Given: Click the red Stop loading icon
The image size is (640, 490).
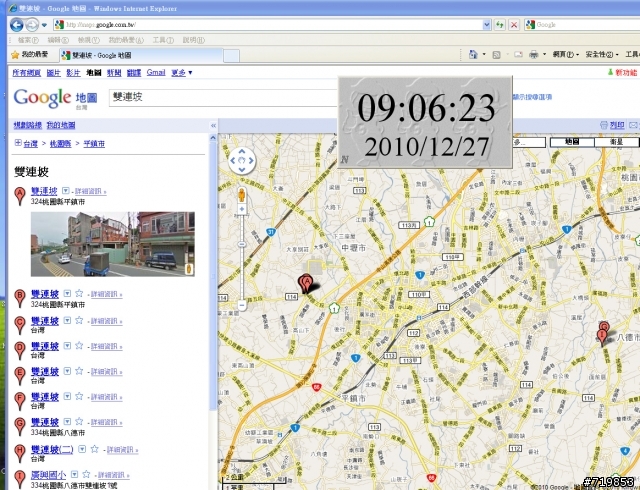Looking at the screenshot, I should (x=514, y=25).
